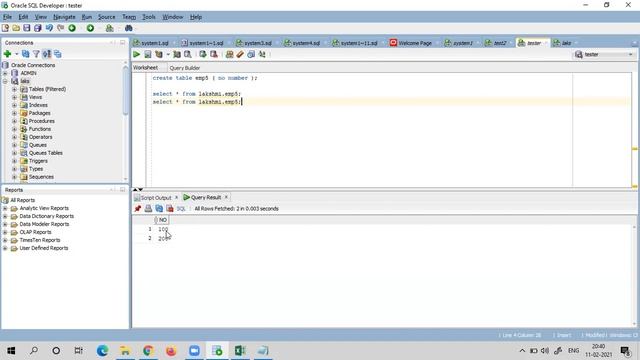
Task: Switch to the Welcome Page tab
Action: [x=415, y=43]
